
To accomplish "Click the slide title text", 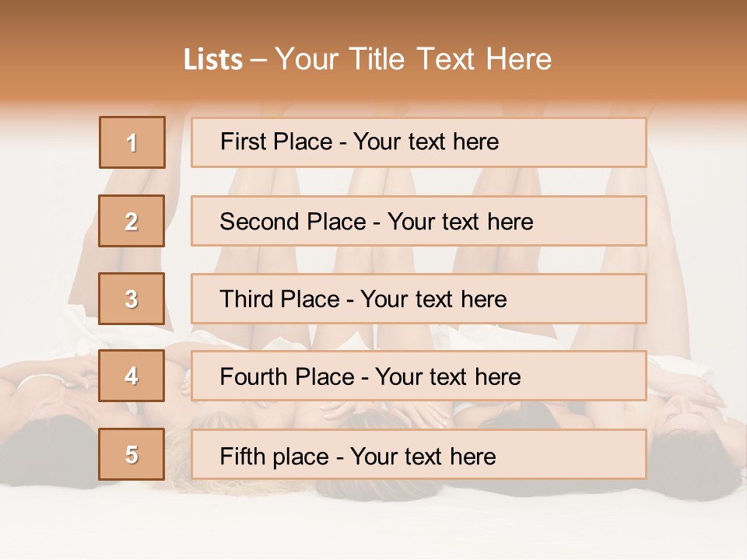I will (367, 59).
